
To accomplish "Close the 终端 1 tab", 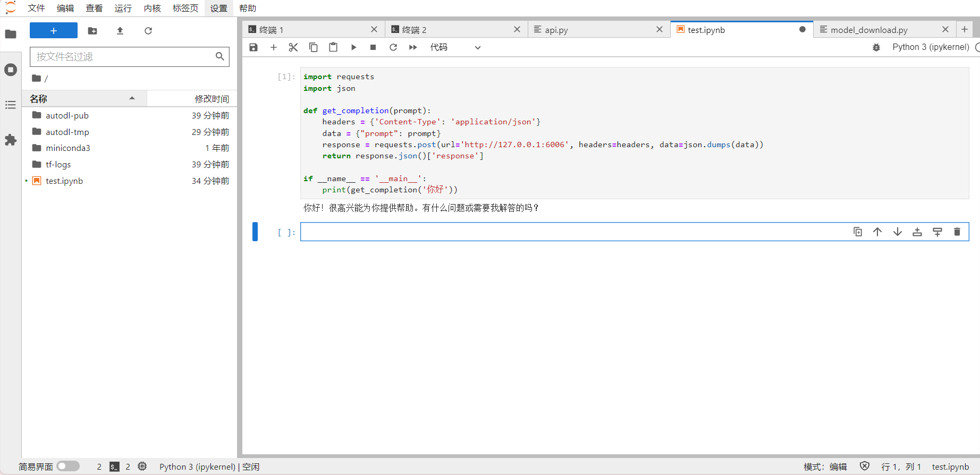I will pyautogui.click(x=374, y=30).
